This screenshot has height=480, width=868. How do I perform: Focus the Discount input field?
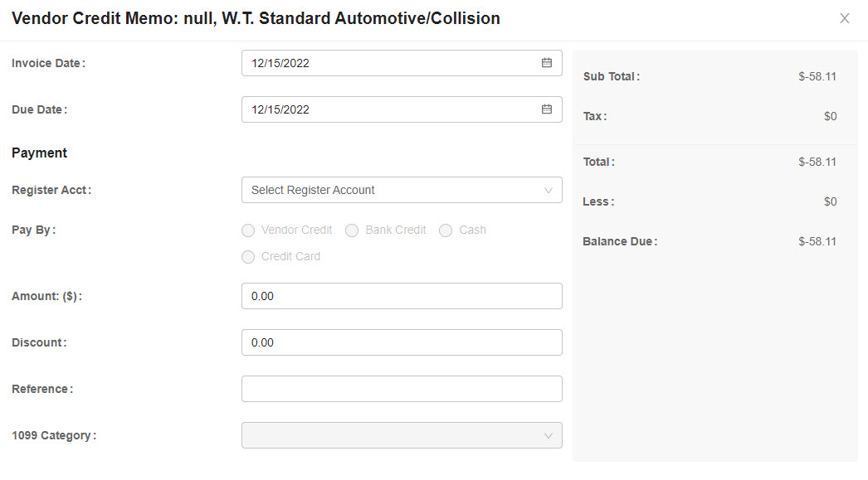[x=402, y=342]
